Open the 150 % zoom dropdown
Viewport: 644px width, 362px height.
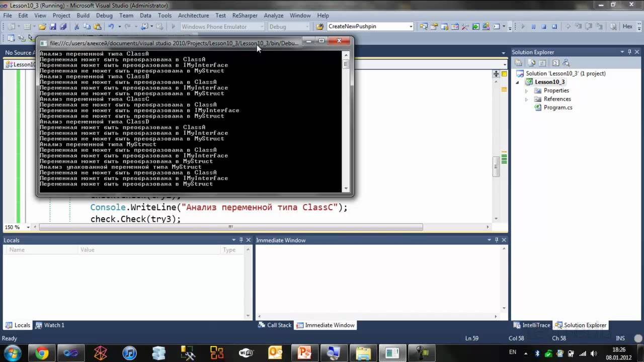pyautogui.click(x=29, y=227)
